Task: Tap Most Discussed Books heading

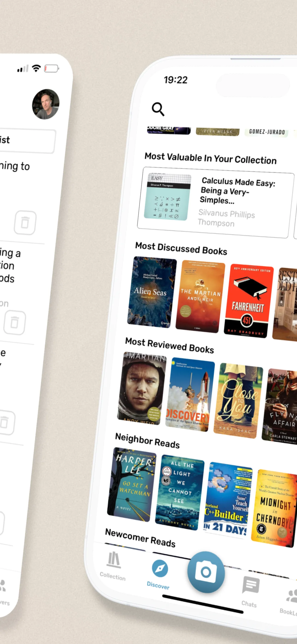Action: click(x=181, y=249)
